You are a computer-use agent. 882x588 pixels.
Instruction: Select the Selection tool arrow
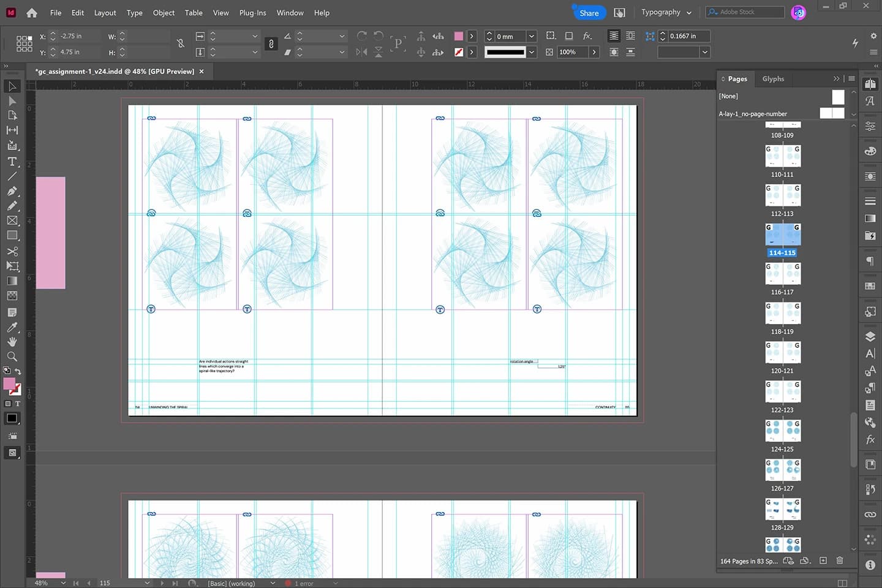12,86
